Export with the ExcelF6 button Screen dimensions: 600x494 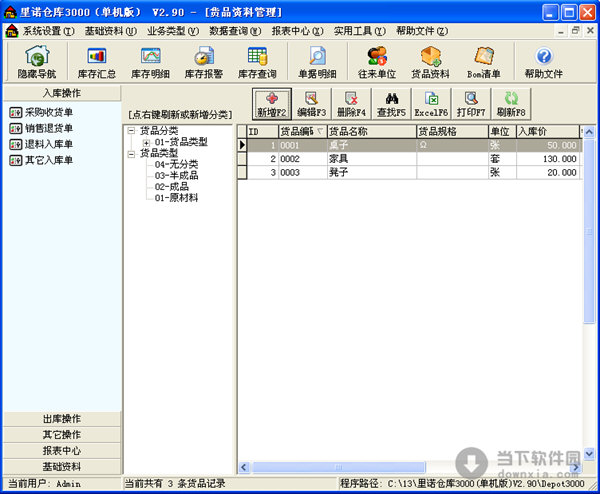tap(431, 104)
